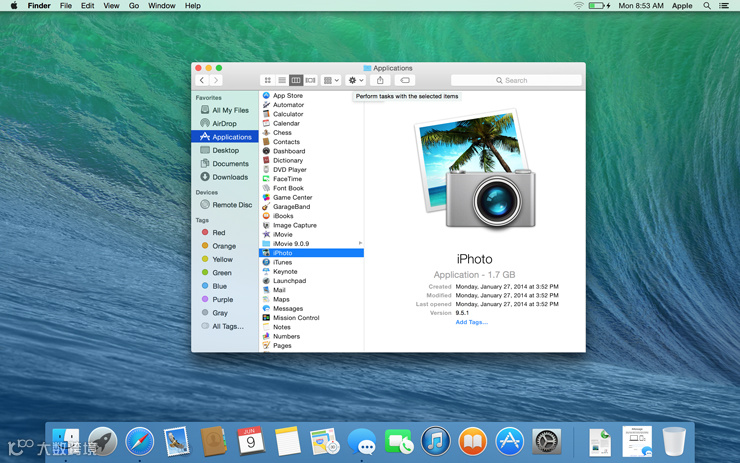This screenshot has height=463, width=740.
Task: Open All My Files in sidebar
Action: coord(225,110)
